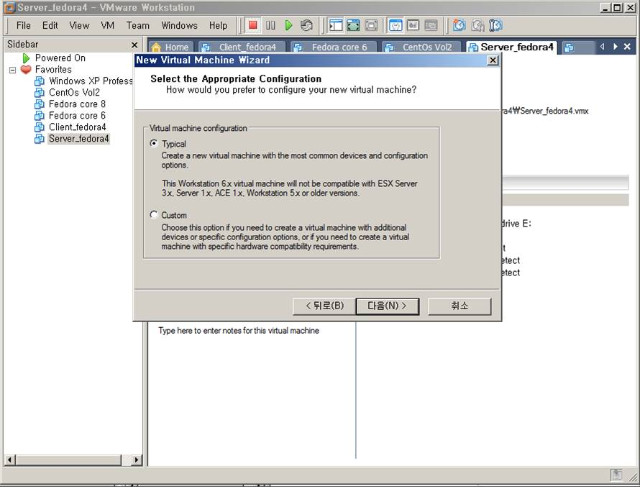Click the Full Screen toolbar icon
640x487 pixels.
[x=353, y=25]
